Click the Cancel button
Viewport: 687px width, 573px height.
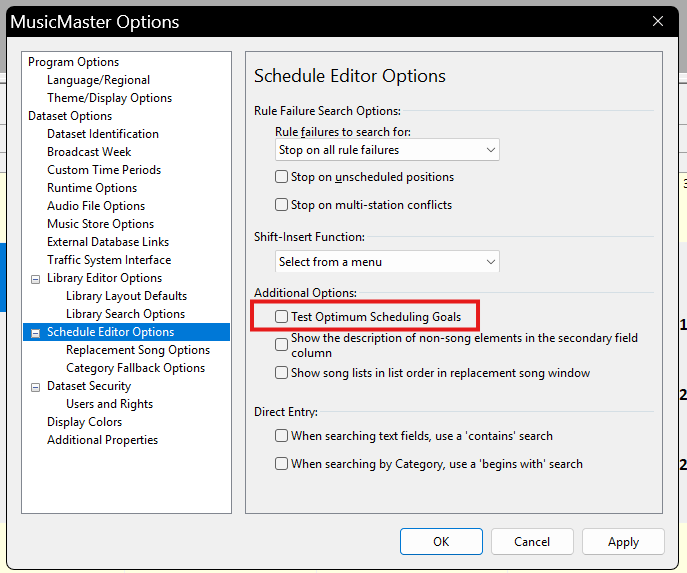pos(532,541)
